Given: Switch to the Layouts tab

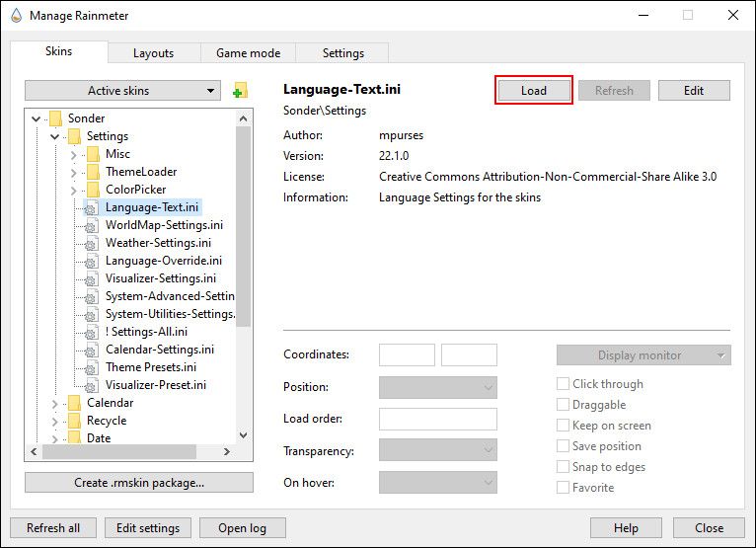Looking at the screenshot, I should 154,53.
